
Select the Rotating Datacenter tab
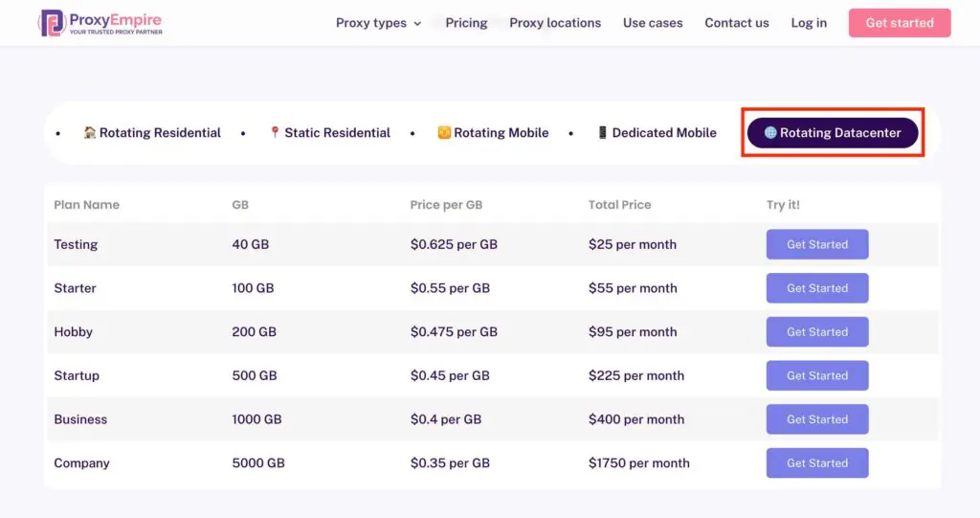pyautogui.click(x=833, y=133)
